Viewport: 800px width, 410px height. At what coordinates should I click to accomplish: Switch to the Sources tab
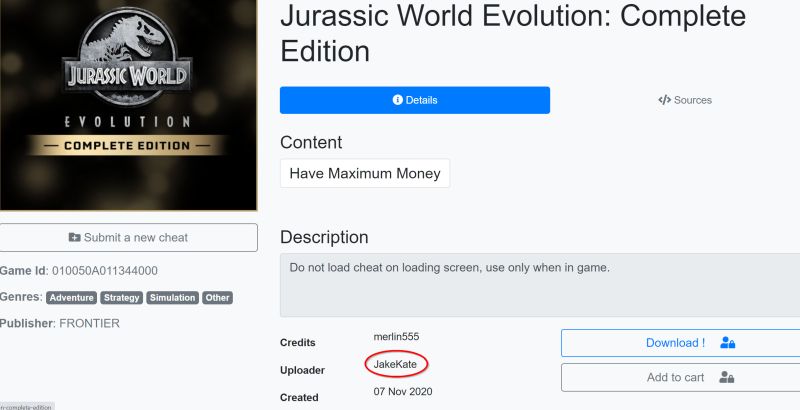click(685, 100)
